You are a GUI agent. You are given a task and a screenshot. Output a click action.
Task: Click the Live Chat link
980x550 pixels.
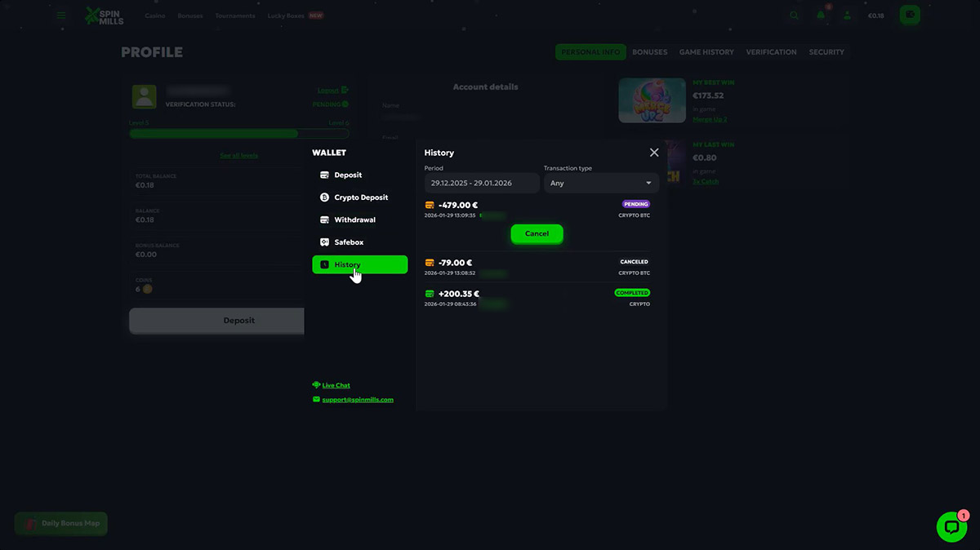point(336,385)
